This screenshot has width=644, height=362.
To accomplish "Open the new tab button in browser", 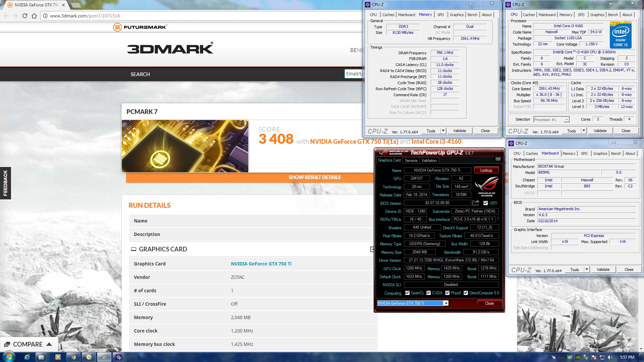I will tap(76, 5).
